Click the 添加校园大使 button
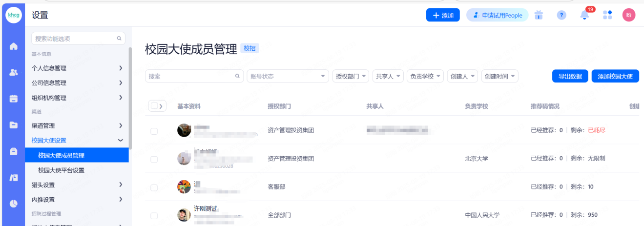This screenshot has height=226, width=644. click(615, 76)
